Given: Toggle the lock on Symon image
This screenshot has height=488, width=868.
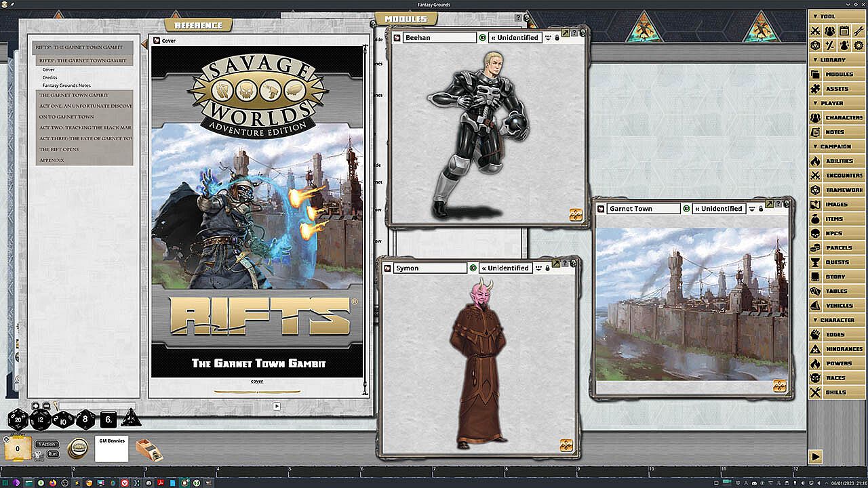Looking at the screenshot, I should [547, 268].
